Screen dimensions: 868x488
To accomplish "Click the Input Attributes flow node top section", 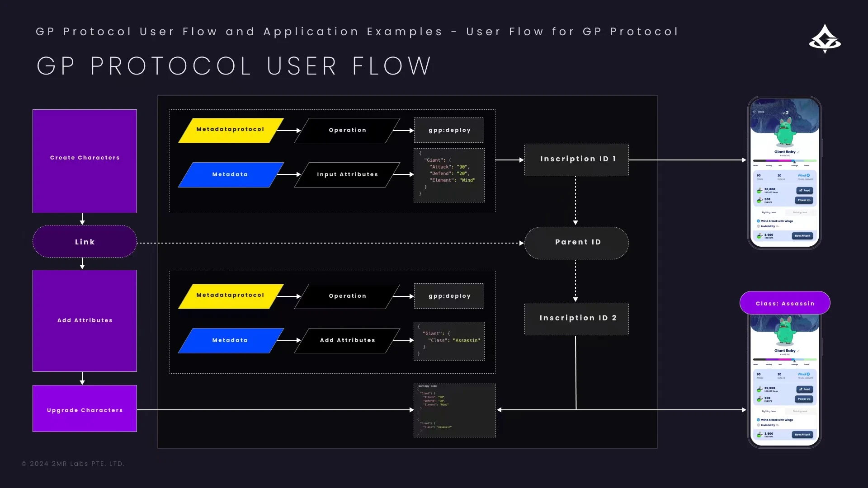I will [348, 174].
